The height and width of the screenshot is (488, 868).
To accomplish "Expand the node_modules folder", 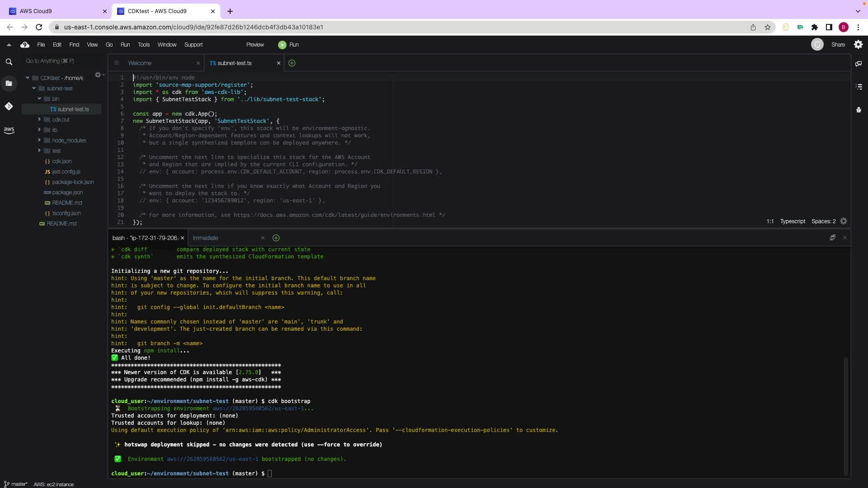I will [x=39, y=140].
